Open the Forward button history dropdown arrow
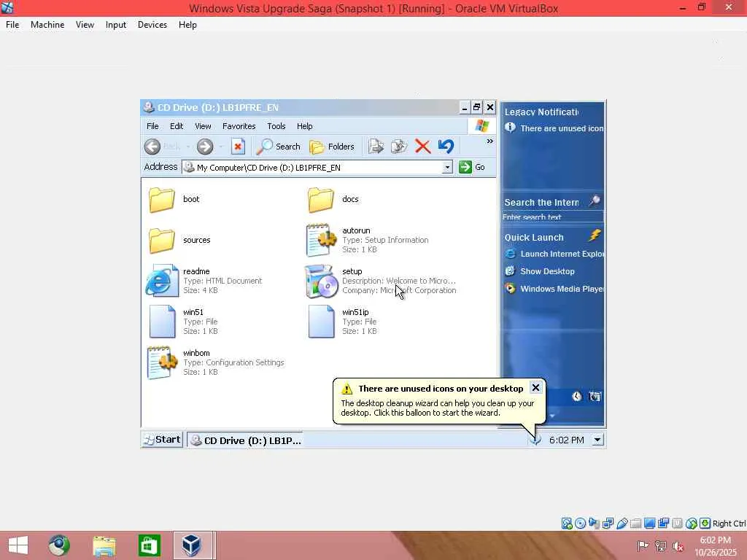 click(x=221, y=147)
